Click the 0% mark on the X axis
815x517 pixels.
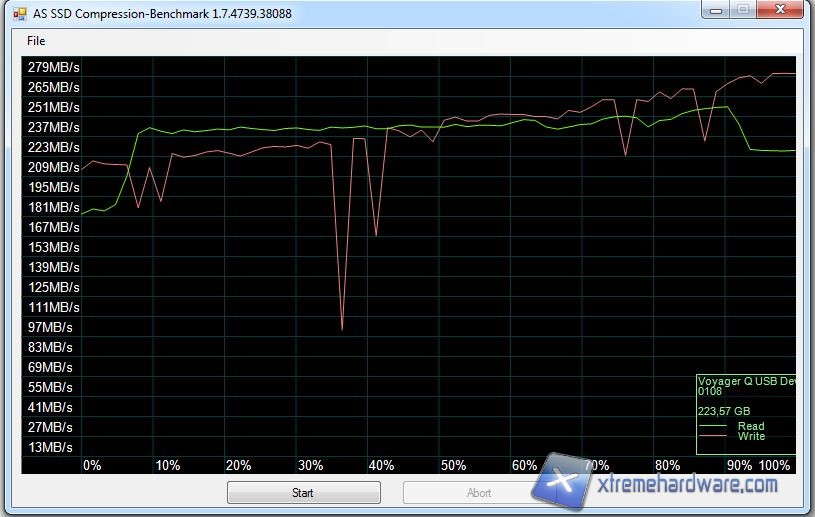92,465
